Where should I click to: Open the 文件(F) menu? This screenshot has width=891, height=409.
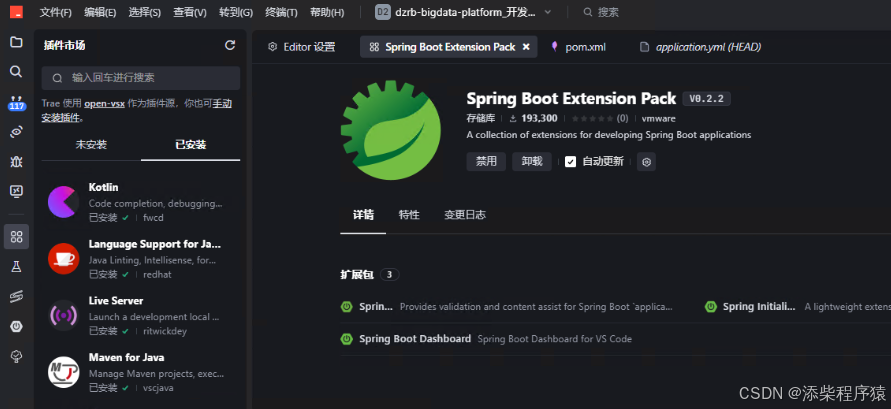pos(56,12)
